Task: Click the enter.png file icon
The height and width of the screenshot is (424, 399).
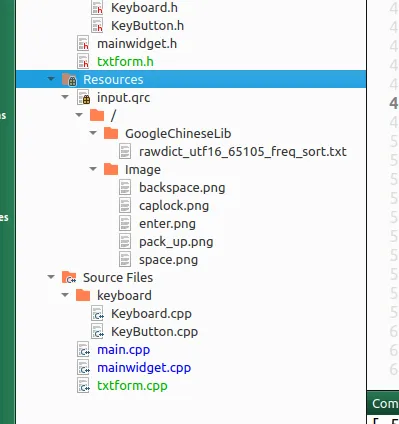Action: (125, 223)
